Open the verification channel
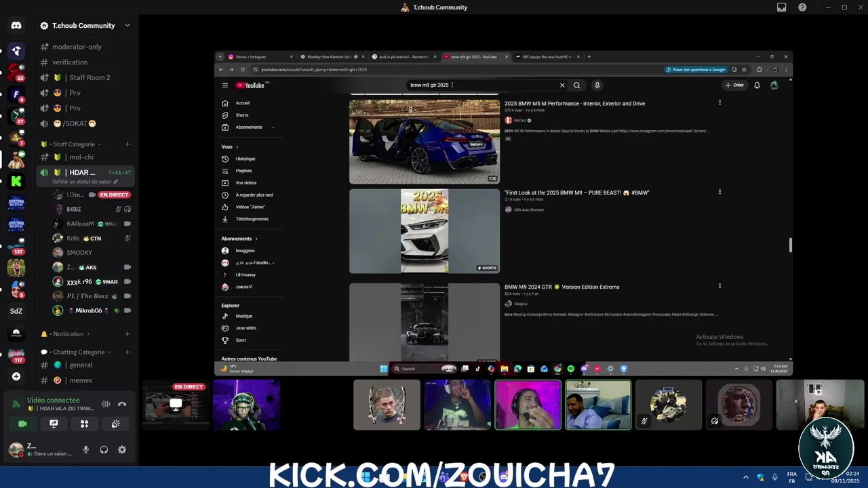 pyautogui.click(x=71, y=62)
